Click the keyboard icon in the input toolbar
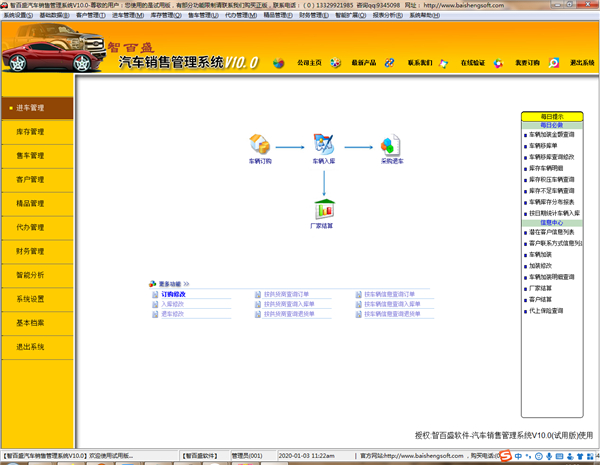 559,456
